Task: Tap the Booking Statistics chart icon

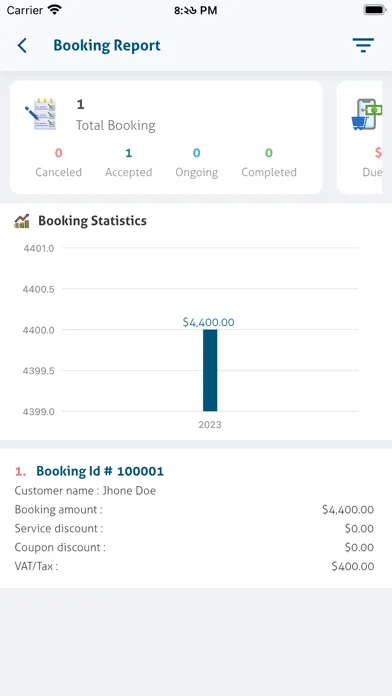Action: coord(22,221)
